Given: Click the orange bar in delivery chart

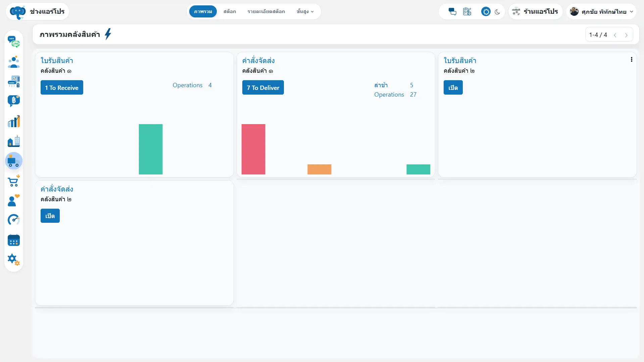Looking at the screenshot, I should (319, 169).
